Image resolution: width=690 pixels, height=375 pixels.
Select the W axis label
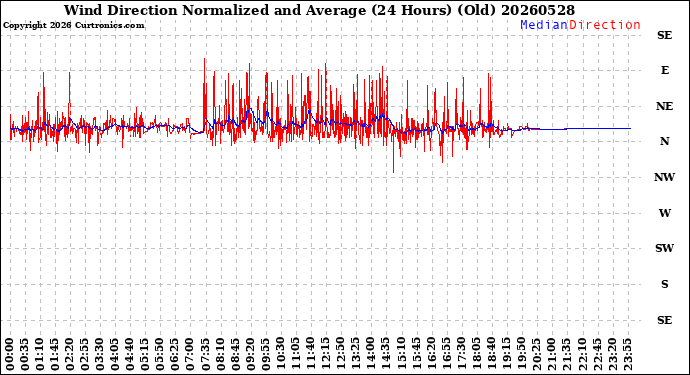click(664, 213)
